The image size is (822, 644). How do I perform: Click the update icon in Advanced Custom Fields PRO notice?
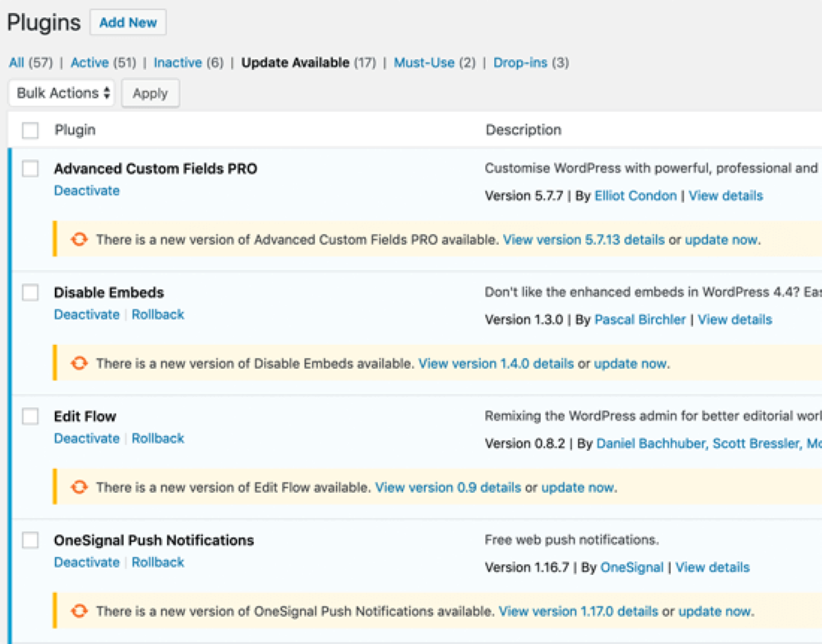coord(79,240)
